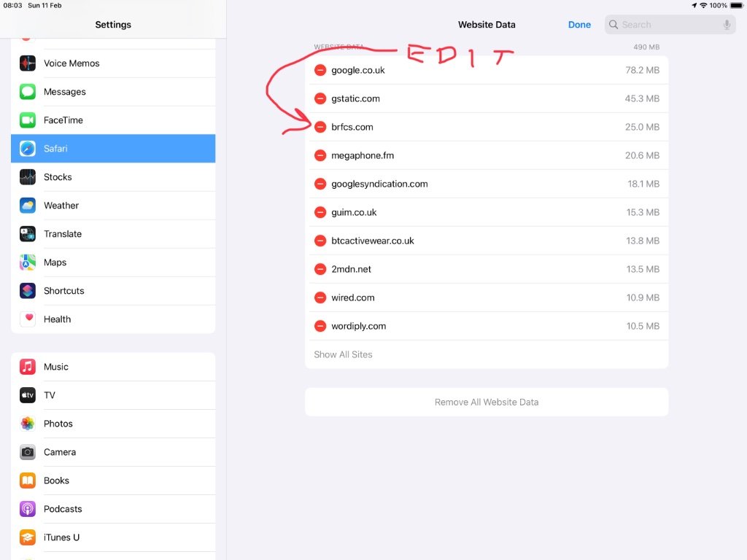Select the FaceTime app icon
This screenshot has height=560, width=747.
(28, 120)
